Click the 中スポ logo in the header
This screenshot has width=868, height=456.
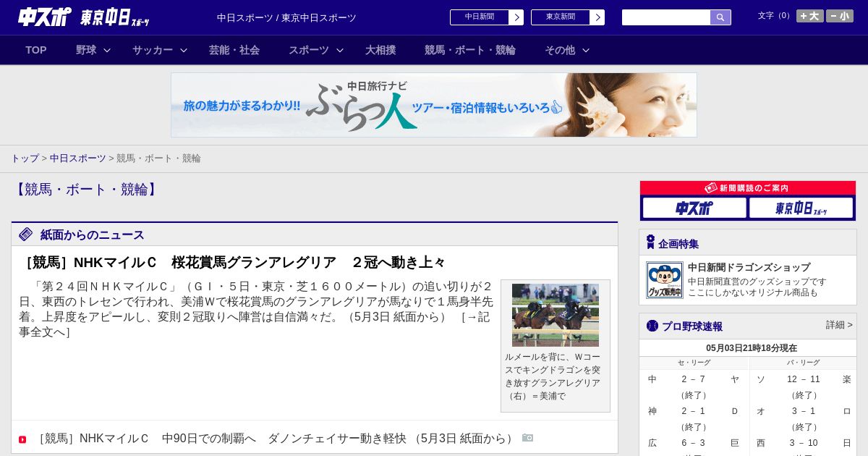click(45, 17)
